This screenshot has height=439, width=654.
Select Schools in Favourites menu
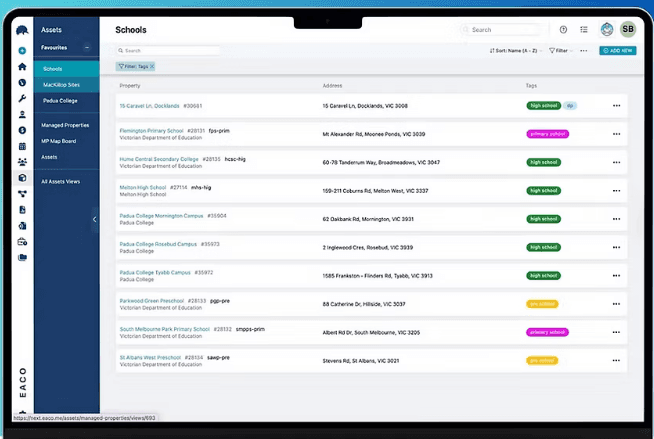[67, 69]
